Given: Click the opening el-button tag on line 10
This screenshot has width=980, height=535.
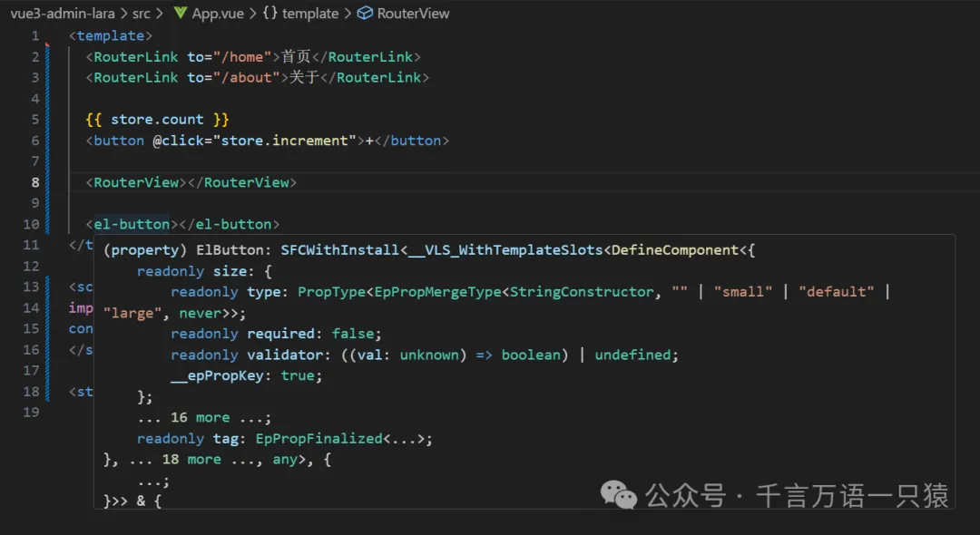Looking at the screenshot, I should 132,224.
